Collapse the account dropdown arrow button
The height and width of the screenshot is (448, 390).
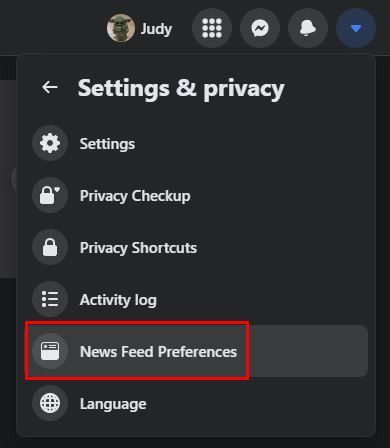(356, 28)
